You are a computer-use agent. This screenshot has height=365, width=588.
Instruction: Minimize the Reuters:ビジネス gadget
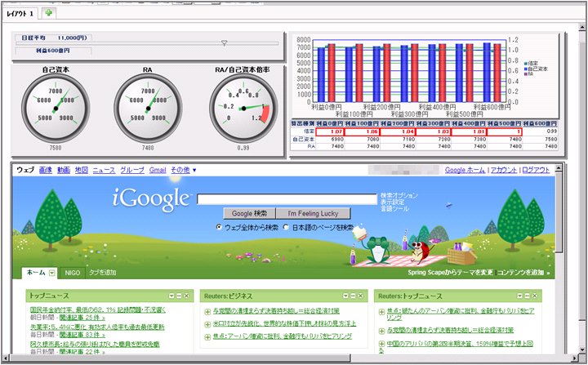(x=354, y=296)
